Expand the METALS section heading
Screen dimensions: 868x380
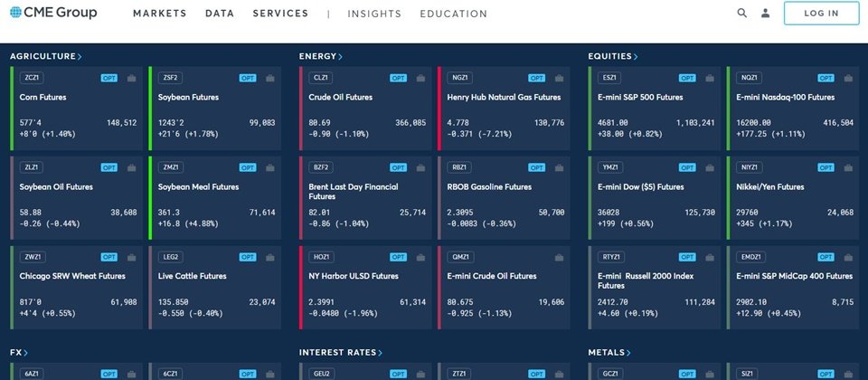(609, 352)
